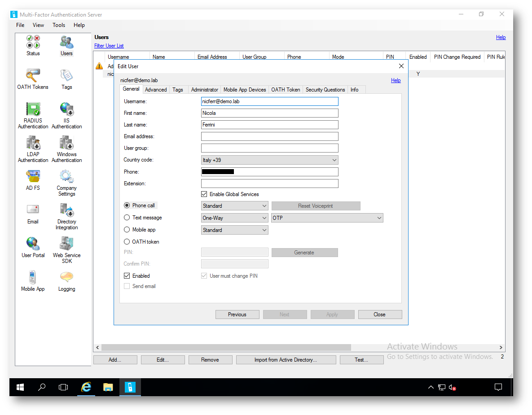Open Task View in the taskbar
The height and width of the screenshot is (415, 532).
tap(63, 387)
